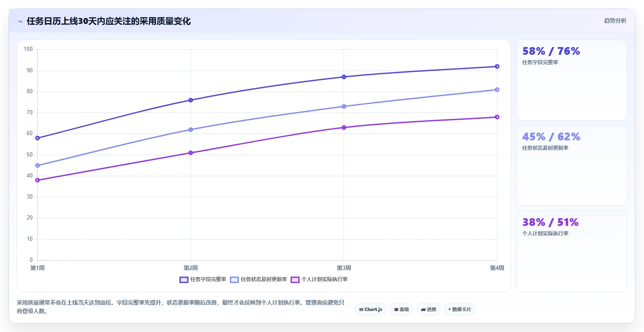The width and height of the screenshot is (644, 332).
Task: Click the 第2周 point at 51 on purple line
Action: (x=191, y=153)
